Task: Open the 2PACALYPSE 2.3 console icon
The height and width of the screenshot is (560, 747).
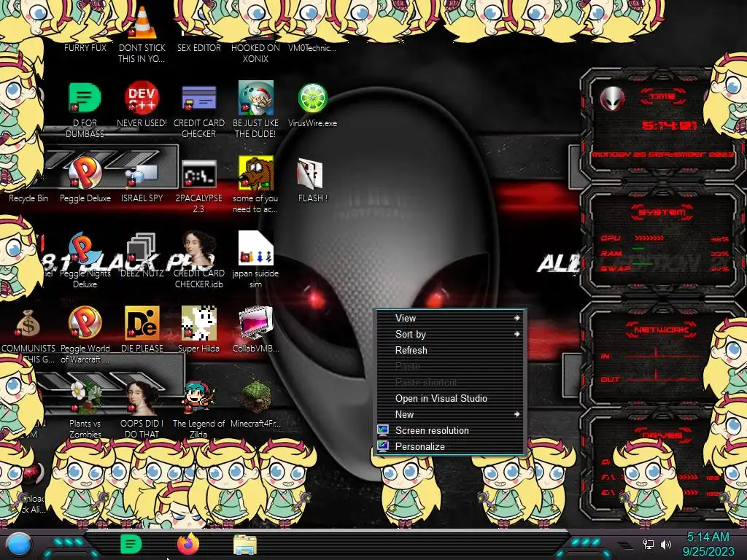Action: 198,174
